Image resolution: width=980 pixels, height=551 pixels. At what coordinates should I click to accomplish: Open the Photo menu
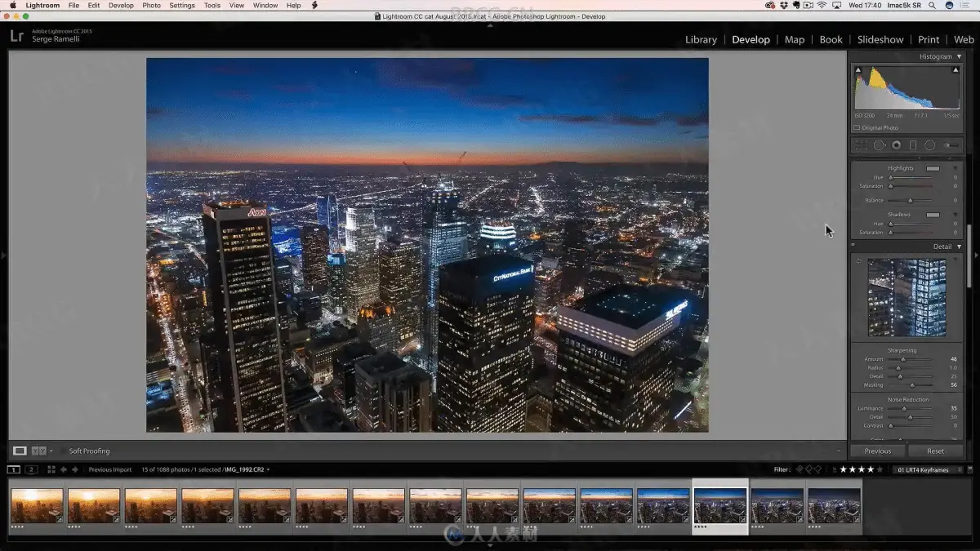[x=151, y=5]
